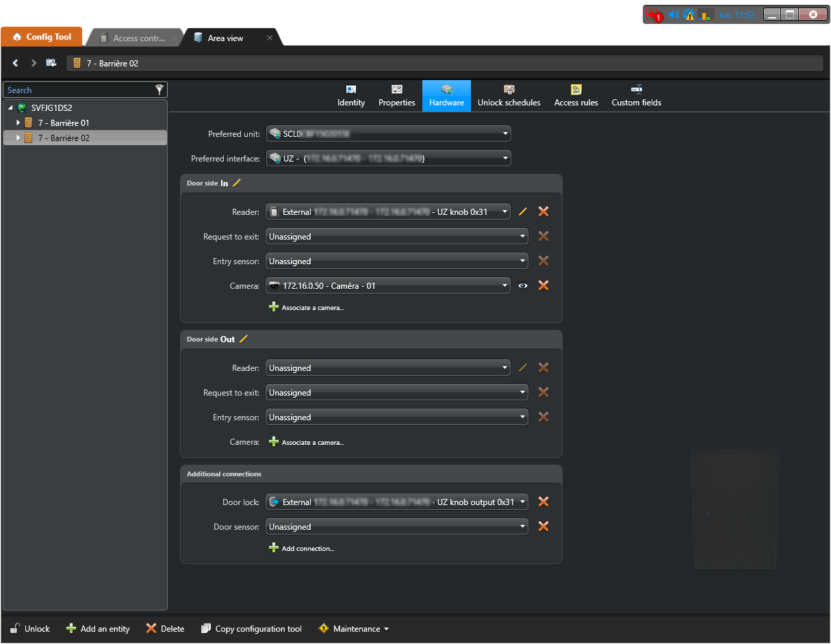Go back with the navigation arrow

[x=16, y=63]
